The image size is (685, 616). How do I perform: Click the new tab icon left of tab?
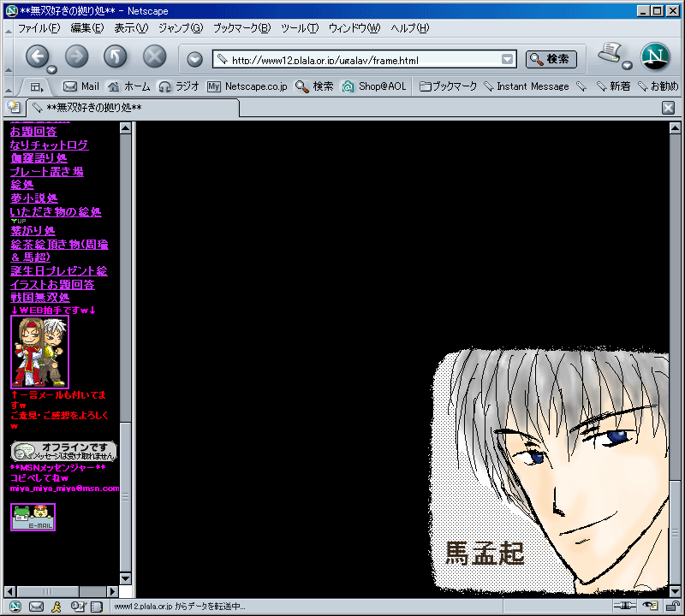[x=14, y=107]
